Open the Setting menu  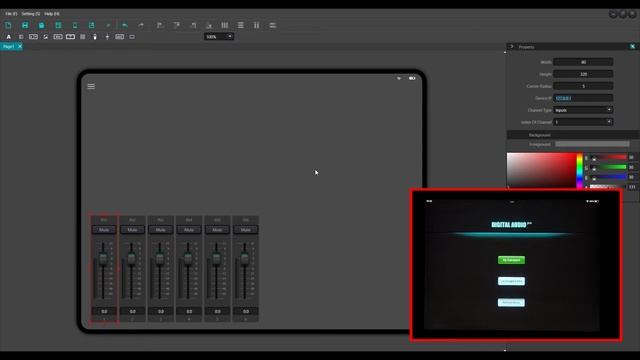pos(31,14)
